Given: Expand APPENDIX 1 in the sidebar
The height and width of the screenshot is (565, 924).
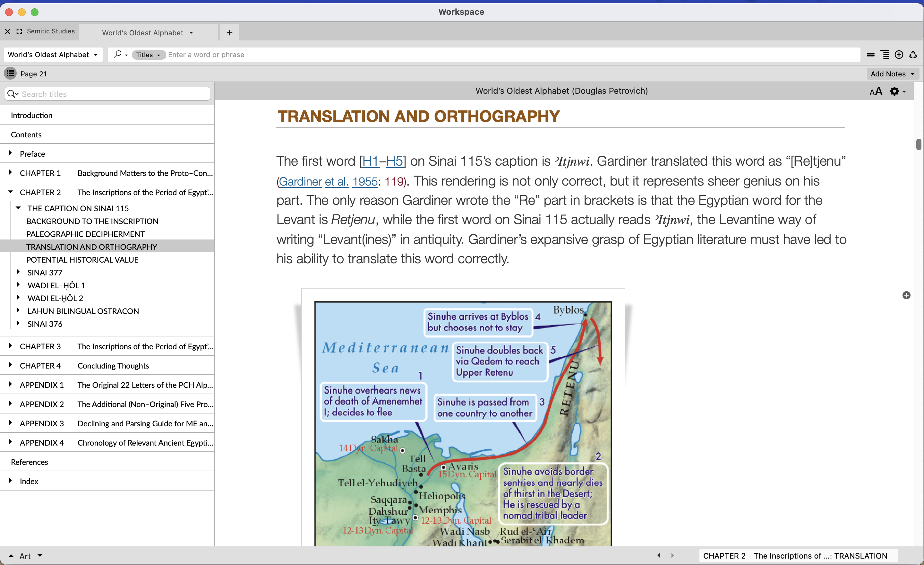Looking at the screenshot, I should coord(11,384).
